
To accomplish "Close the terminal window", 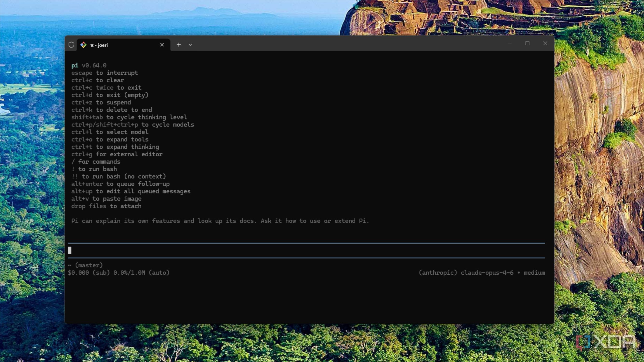I will click(x=545, y=43).
